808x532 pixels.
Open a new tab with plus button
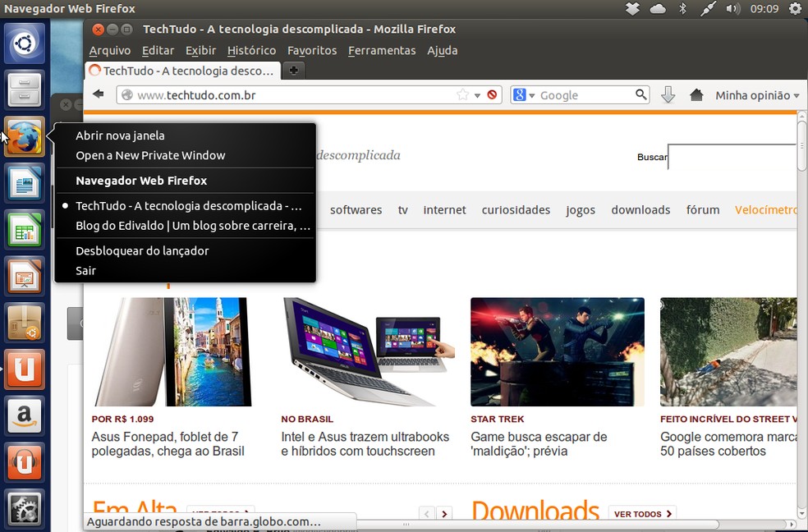[x=293, y=71]
